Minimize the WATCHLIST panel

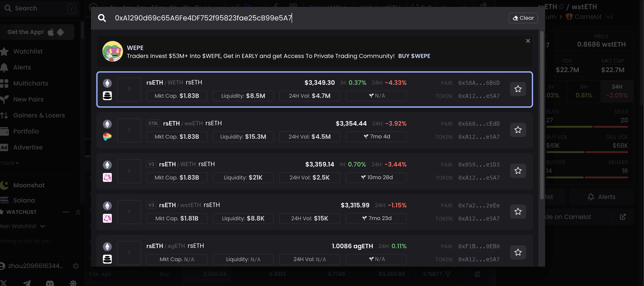pos(65,212)
